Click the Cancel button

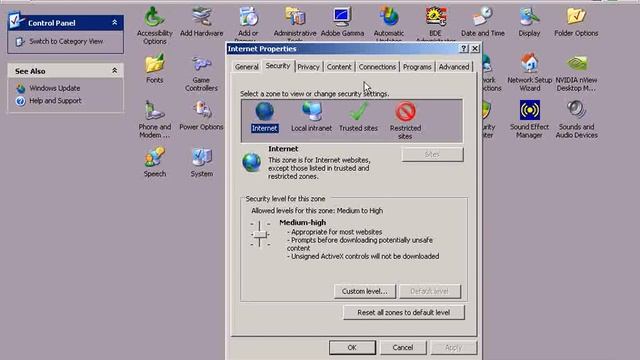coord(403,347)
